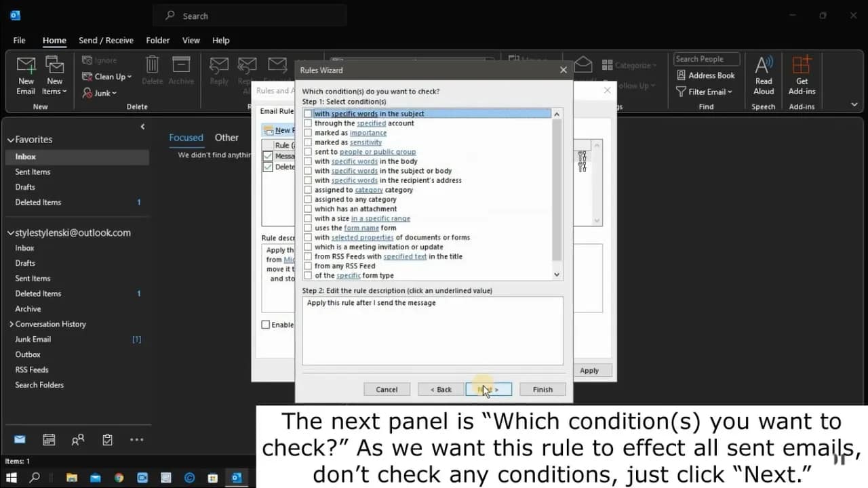Click the conditions list scrollbar down arrow
This screenshot has width=868, height=488.
(x=557, y=274)
